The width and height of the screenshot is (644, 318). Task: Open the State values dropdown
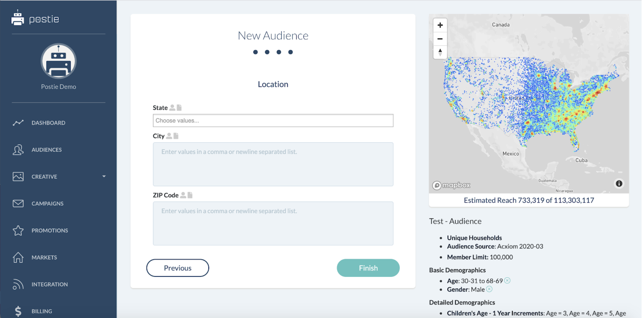(273, 120)
